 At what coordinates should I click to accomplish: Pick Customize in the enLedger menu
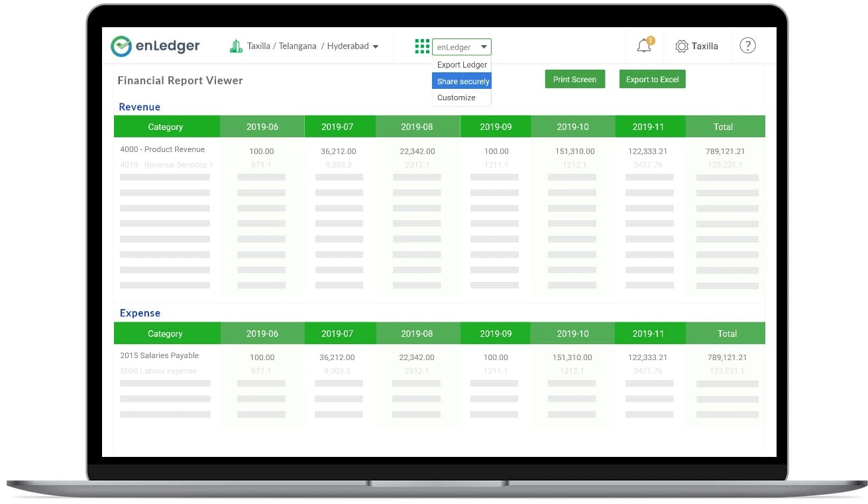tap(462, 97)
